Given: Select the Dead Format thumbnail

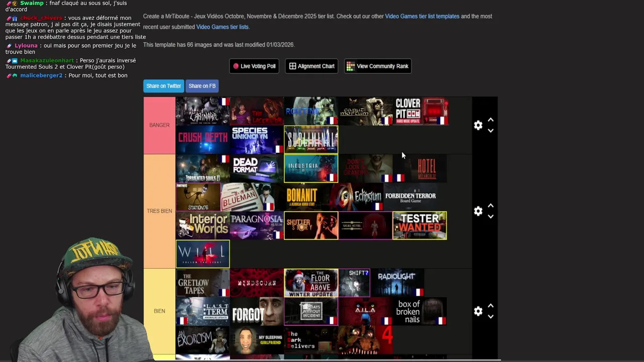Looking at the screenshot, I should 257,168.
